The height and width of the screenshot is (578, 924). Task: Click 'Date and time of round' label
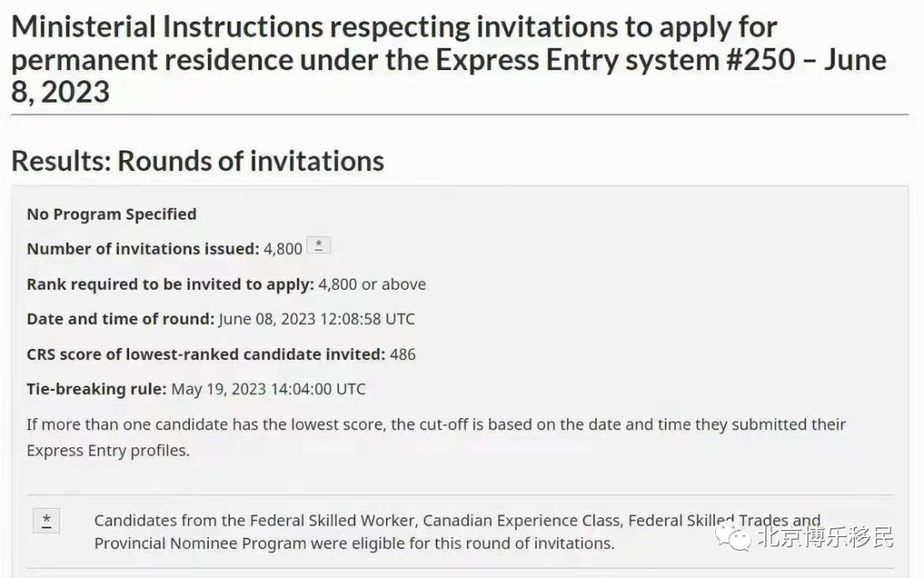(121, 319)
